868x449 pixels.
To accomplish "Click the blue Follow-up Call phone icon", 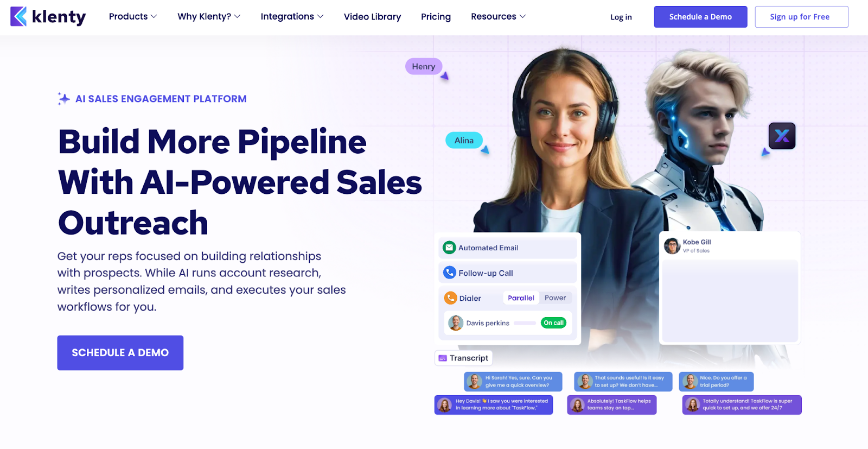I will 450,273.
